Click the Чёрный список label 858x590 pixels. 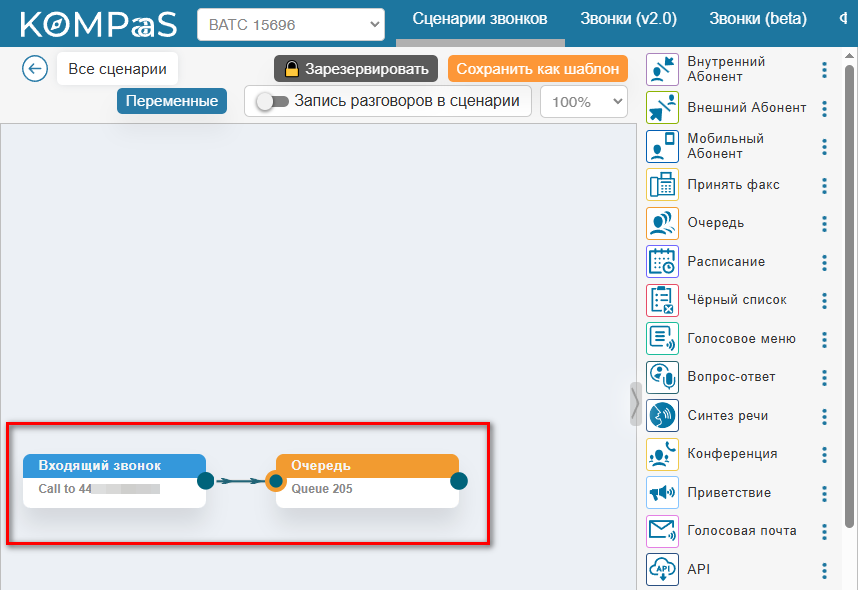pyautogui.click(x=737, y=300)
